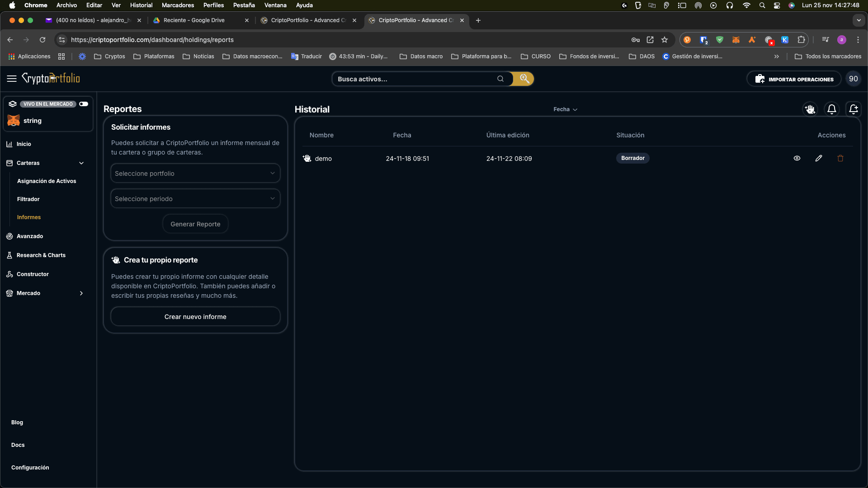The width and height of the screenshot is (868, 488).
Task: Open the Apple menu
Action: (12, 5)
